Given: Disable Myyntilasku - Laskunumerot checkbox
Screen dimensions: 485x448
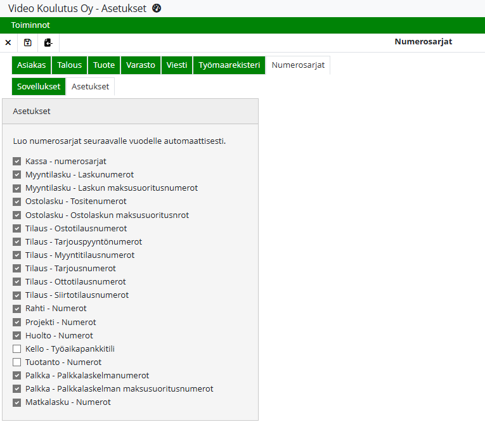Looking at the screenshot, I should coord(17,175).
